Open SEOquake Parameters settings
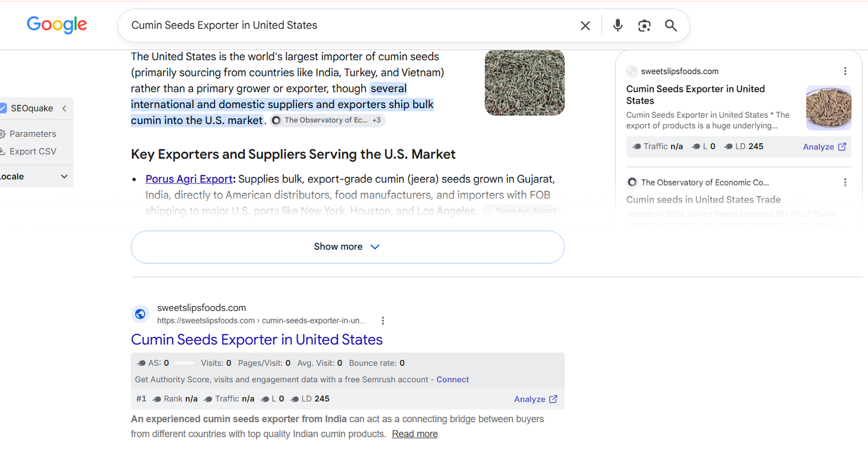Screen dimensions: 868x451 click(x=28, y=134)
